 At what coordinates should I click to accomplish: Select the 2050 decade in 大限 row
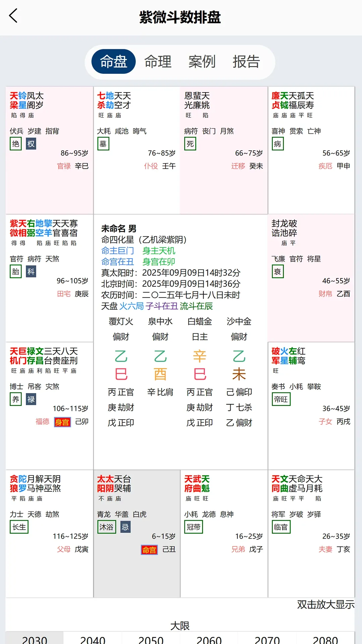click(151, 638)
